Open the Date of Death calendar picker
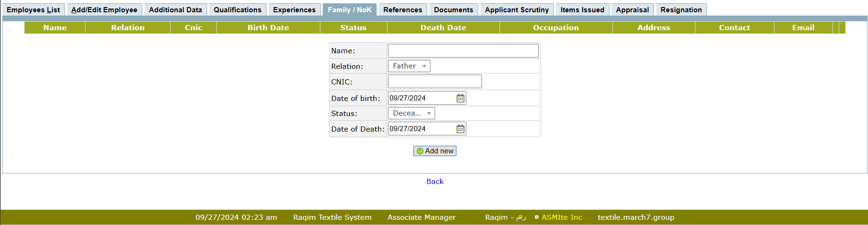This screenshot has width=868, height=225. tap(460, 129)
